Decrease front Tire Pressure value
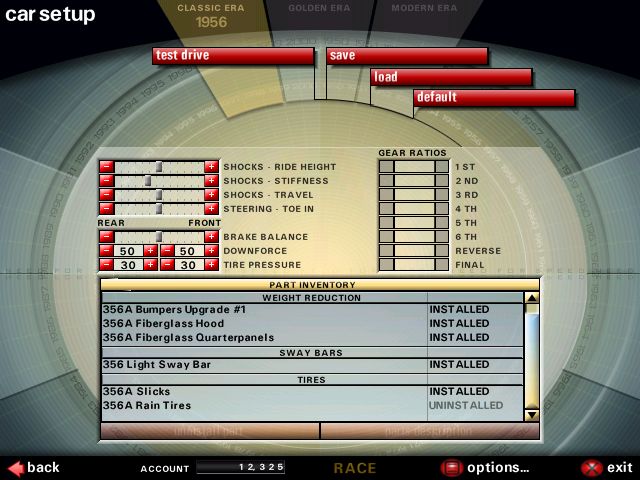The width and height of the screenshot is (640, 480). click(x=167, y=265)
